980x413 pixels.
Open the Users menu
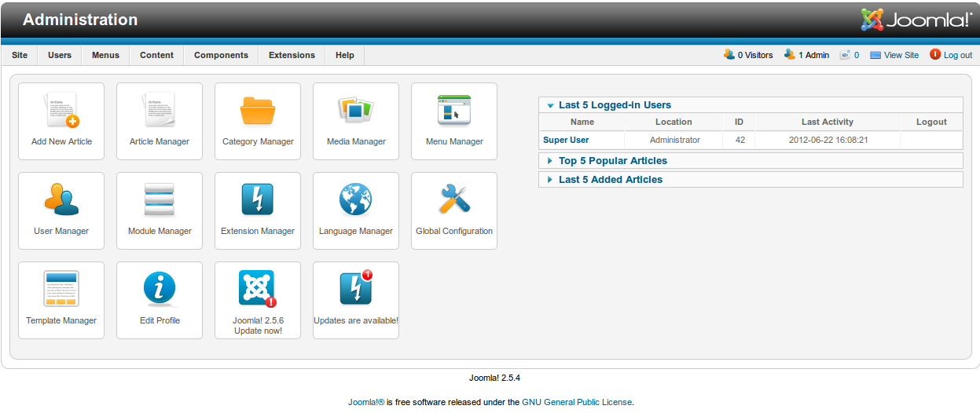[x=60, y=55]
